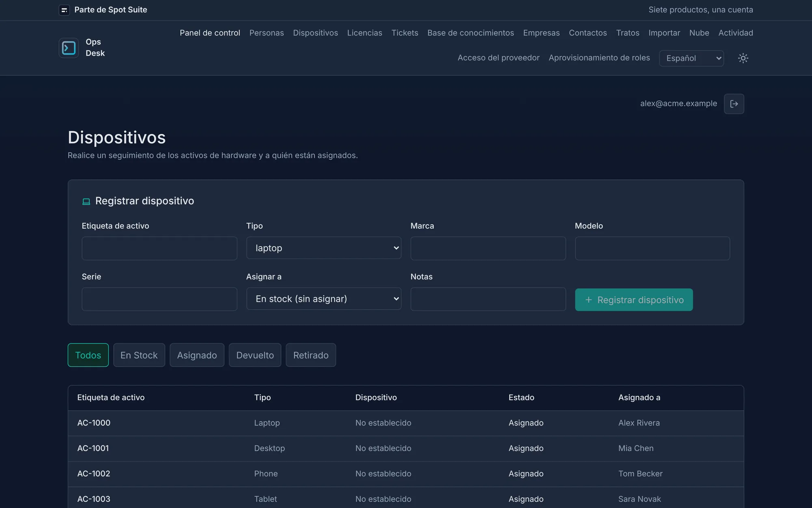Click the green Registrar dispositivo button

634,300
